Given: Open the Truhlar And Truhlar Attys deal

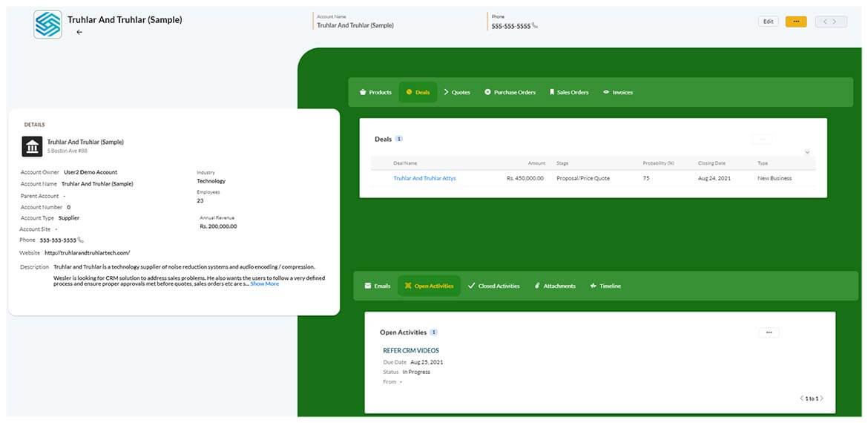Looking at the screenshot, I should pyautogui.click(x=424, y=178).
